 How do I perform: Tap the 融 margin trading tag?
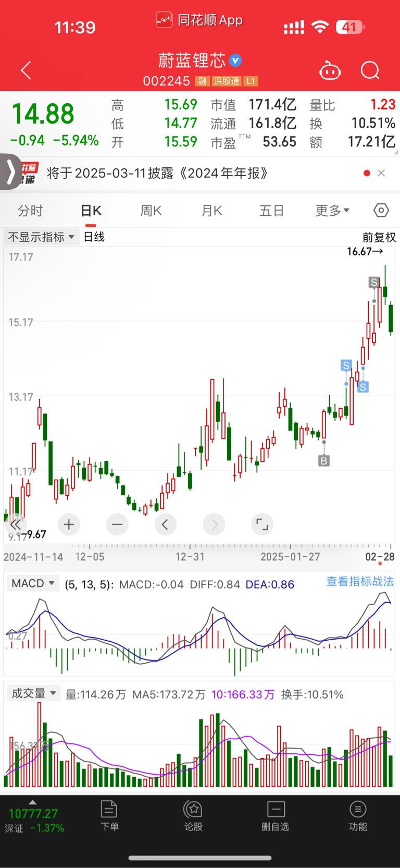[x=202, y=81]
